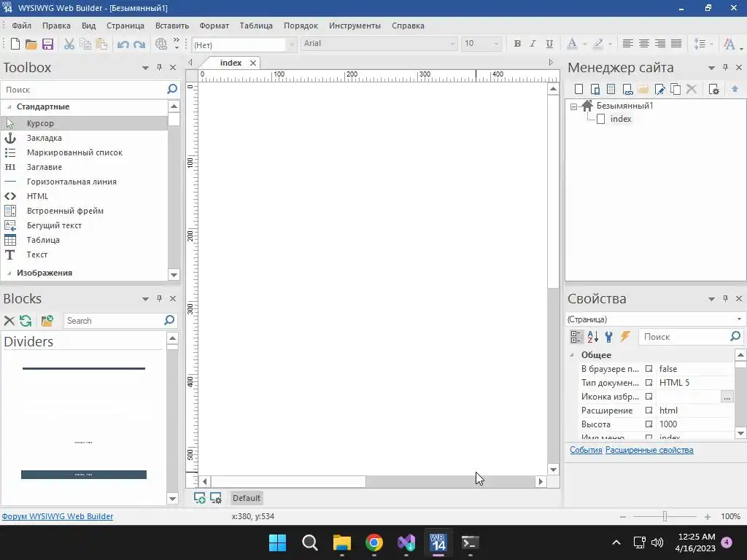Open Форум WYSIWYG Web Builder link
747x560 pixels.
[58, 516]
